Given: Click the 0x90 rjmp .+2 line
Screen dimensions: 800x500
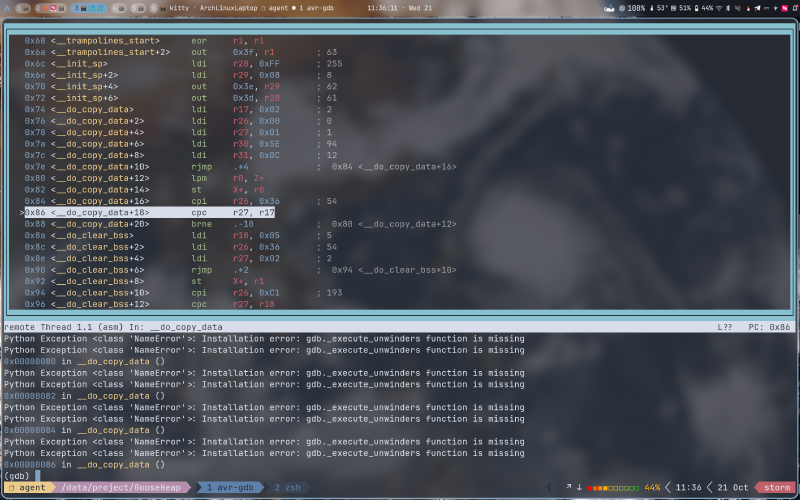Looking at the screenshot, I should (240, 270).
